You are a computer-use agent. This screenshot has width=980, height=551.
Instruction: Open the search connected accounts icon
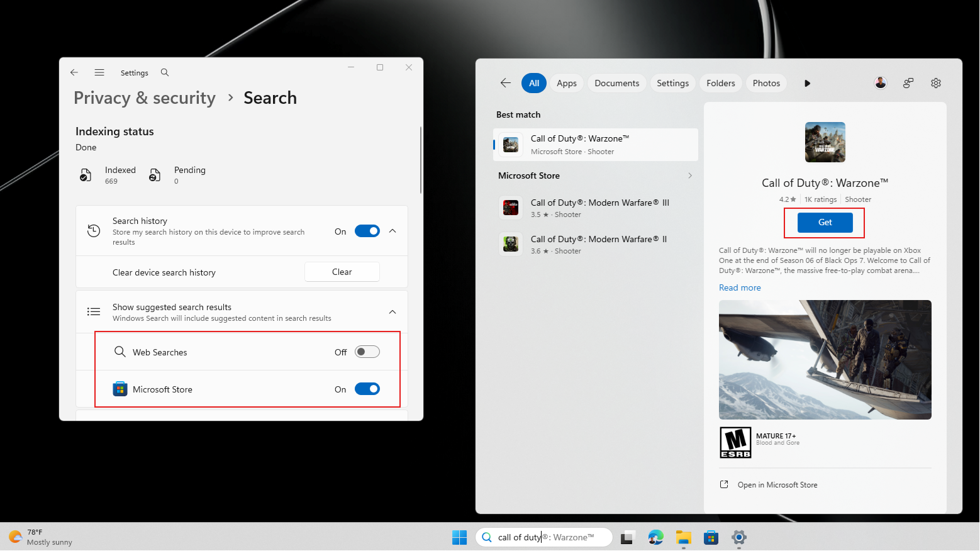tap(908, 83)
